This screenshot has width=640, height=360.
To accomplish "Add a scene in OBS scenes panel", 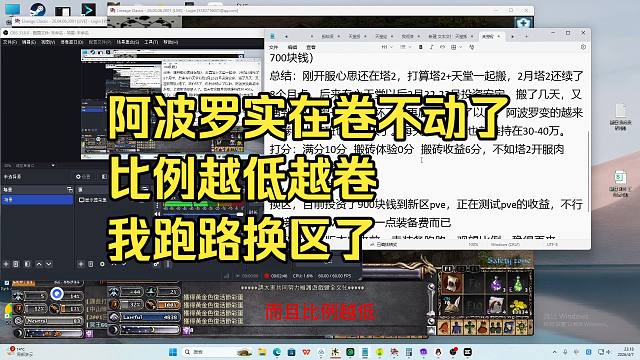I will click(x=6, y=264).
